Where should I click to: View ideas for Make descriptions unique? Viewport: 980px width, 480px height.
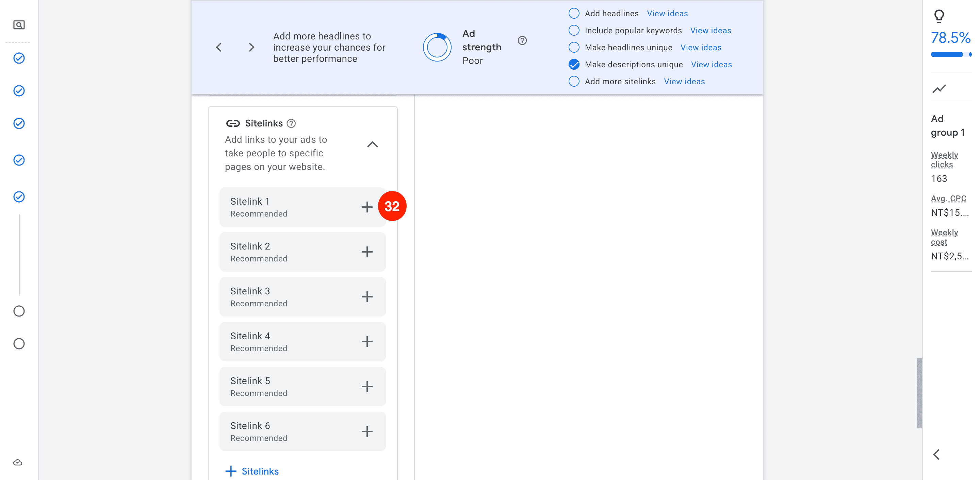click(712, 65)
